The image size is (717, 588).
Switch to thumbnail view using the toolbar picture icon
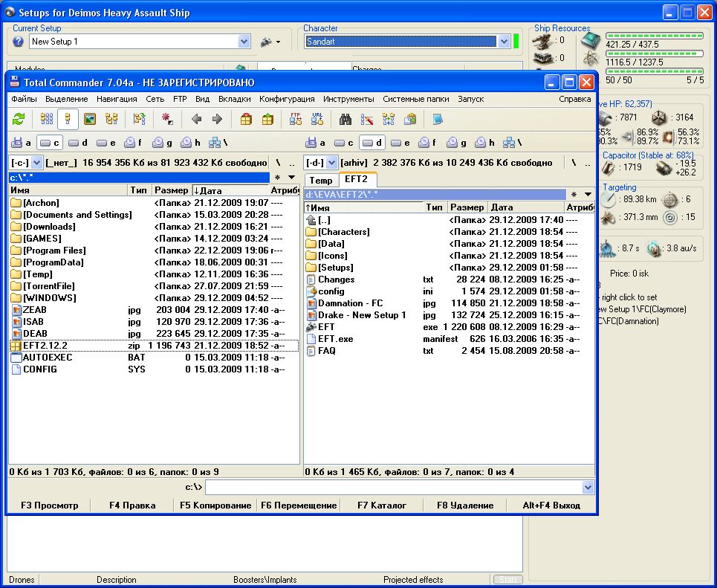click(90, 119)
